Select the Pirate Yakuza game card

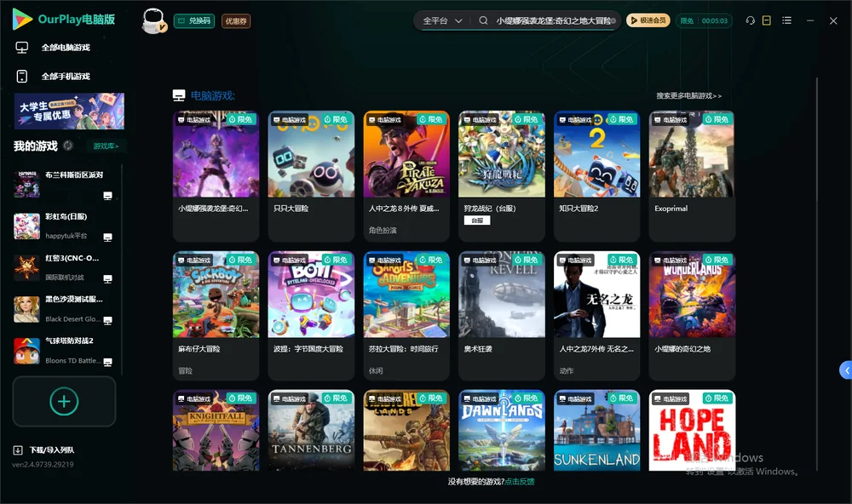click(x=406, y=175)
